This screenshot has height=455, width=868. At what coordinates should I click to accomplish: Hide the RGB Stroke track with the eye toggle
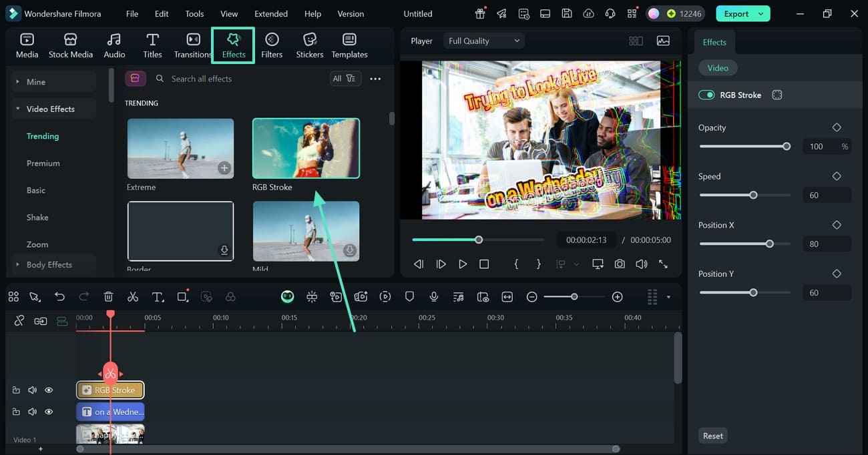48,390
